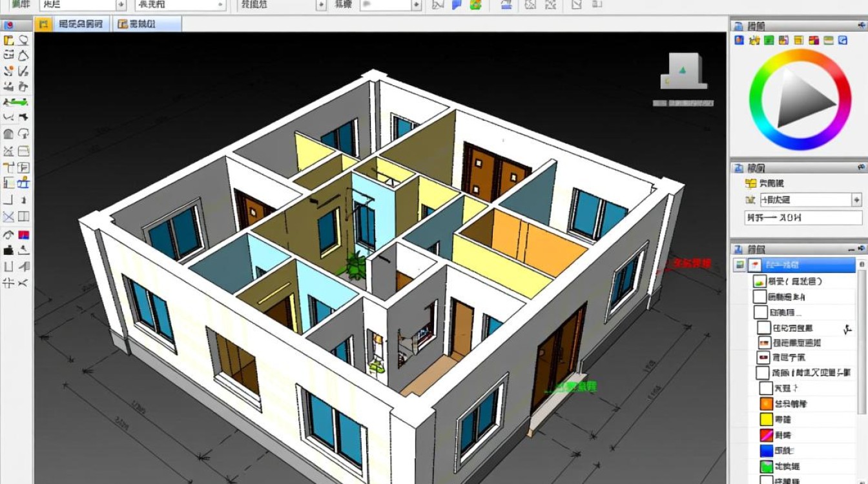Click the arch-shaped tool in the left toolbar
Viewport: 868px width, 484px height.
tap(8, 134)
